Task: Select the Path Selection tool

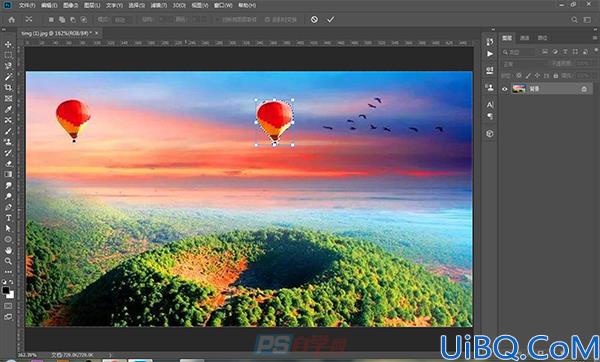Action: [8, 228]
